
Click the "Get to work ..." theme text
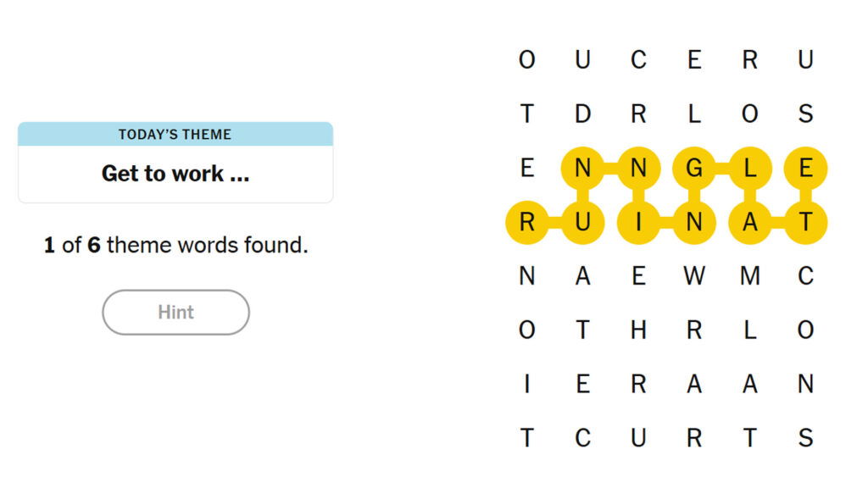[x=175, y=174]
